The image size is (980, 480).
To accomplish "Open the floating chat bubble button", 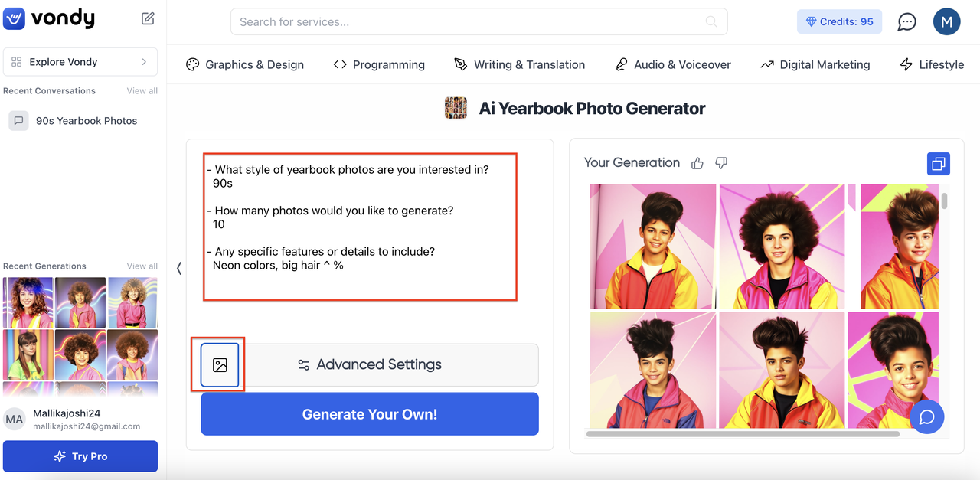I will 926,417.
